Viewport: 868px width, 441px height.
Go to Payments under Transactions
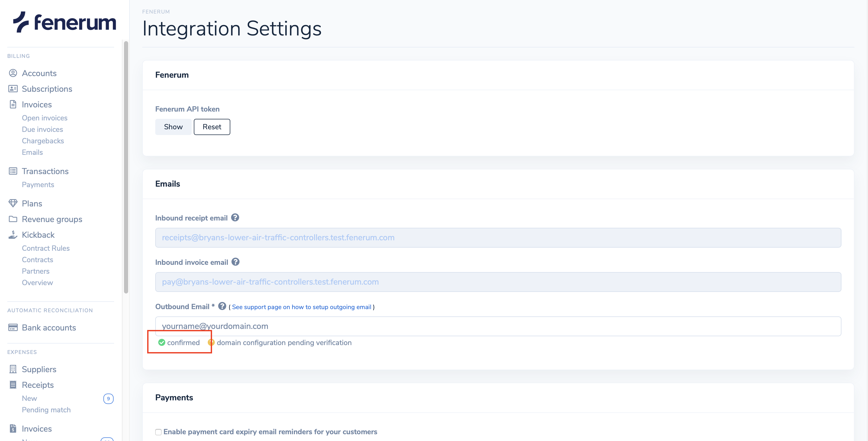pyautogui.click(x=38, y=185)
